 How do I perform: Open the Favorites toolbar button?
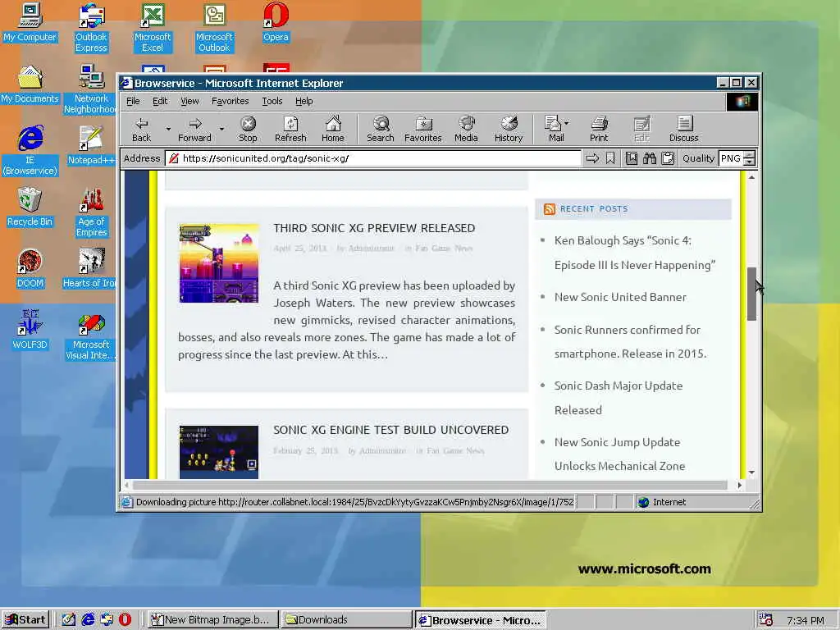(422, 129)
